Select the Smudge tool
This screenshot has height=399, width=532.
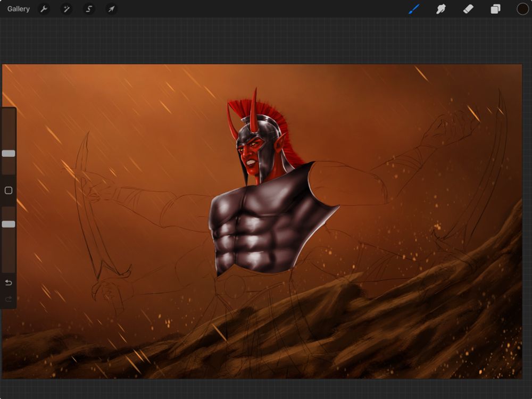point(441,9)
